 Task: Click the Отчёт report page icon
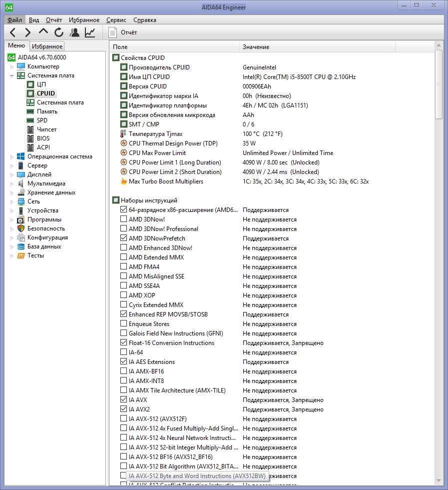coord(113,32)
